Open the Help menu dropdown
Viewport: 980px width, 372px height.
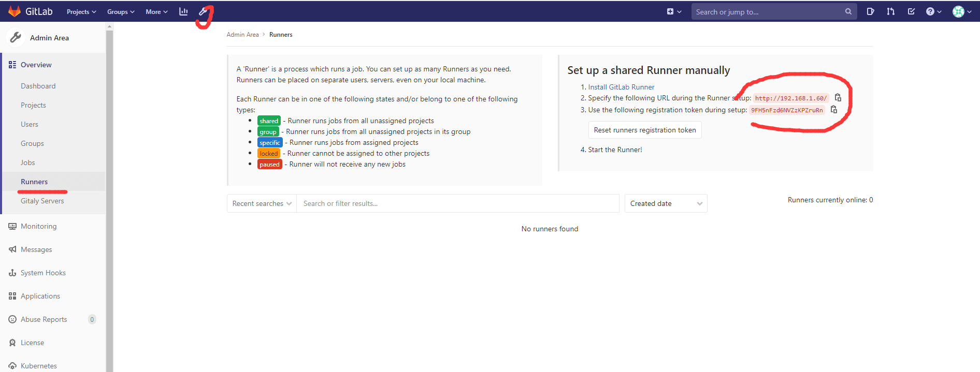point(933,11)
